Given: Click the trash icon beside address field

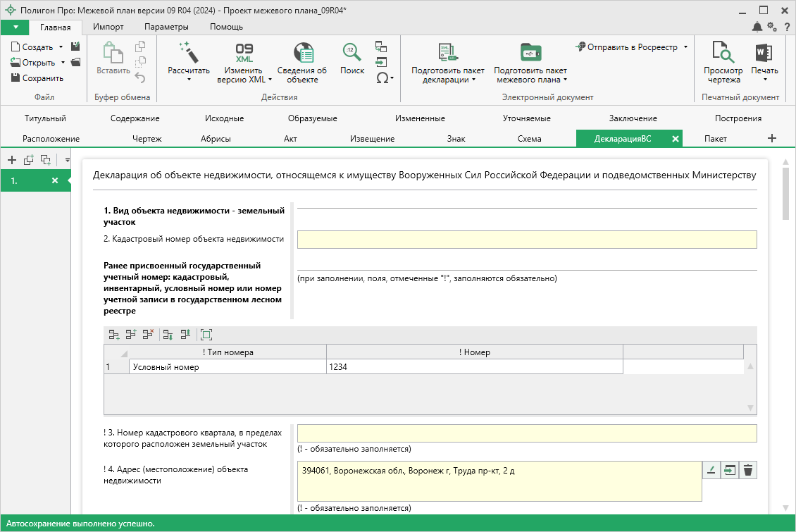Looking at the screenshot, I should coord(748,471).
